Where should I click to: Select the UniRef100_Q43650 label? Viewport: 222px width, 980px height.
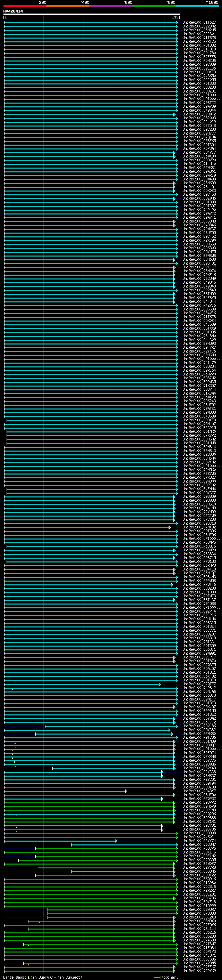[x=199, y=76]
